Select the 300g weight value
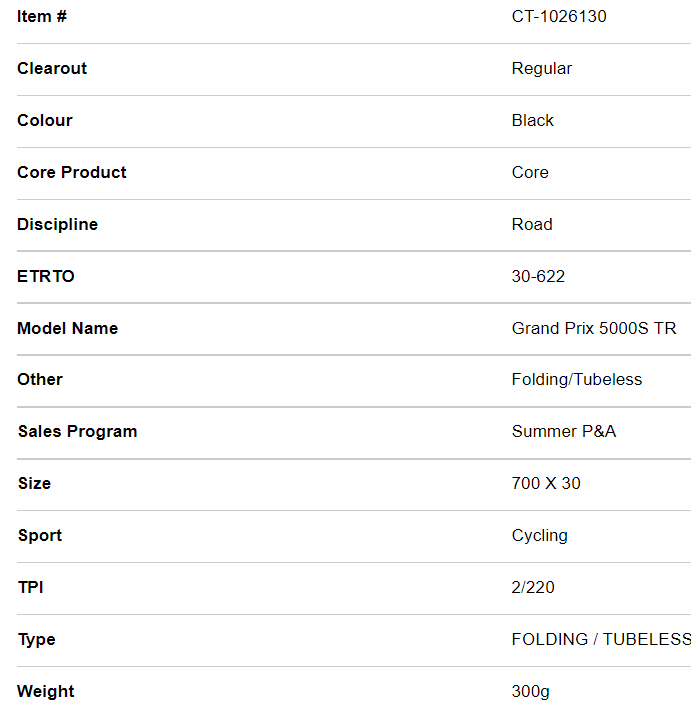Screen dimensions: 691x706 pos(530,692)
